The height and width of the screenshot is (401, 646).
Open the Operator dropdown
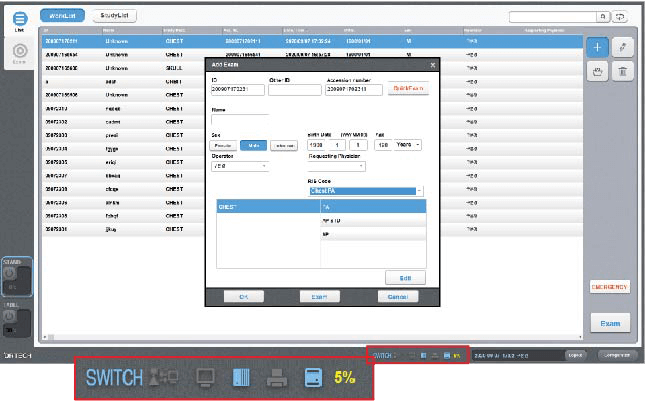pyautogui.click(x=239, y=167)
